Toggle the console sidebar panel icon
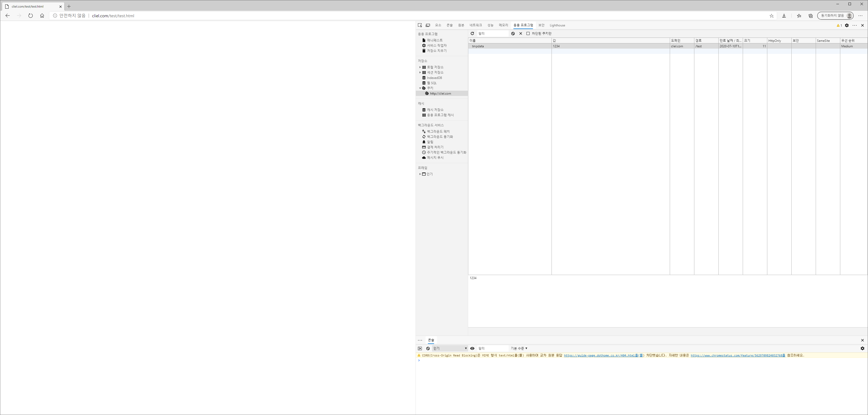This screenshot has width=868, height=415. [x=420, y=348]
